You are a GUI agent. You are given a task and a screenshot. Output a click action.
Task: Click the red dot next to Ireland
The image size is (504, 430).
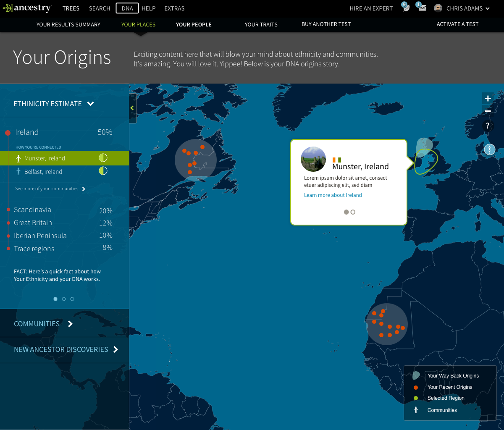pos(8,133)
